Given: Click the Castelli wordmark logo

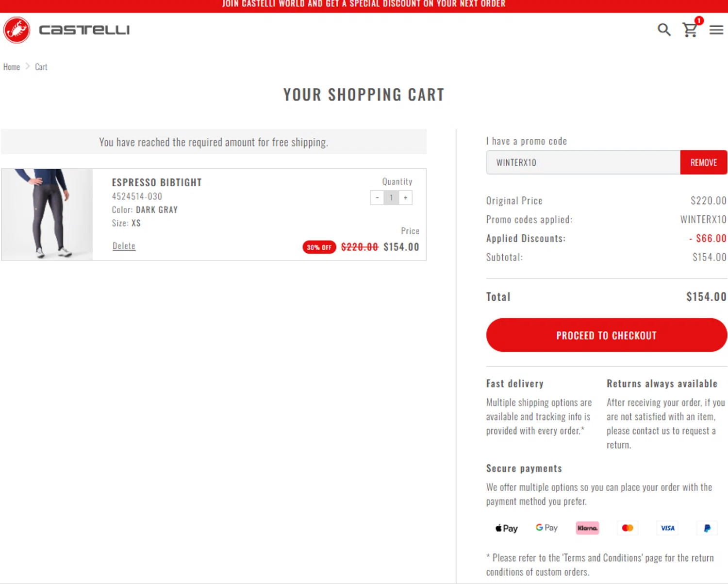Looking at the screenshot, I should (84, 30).
